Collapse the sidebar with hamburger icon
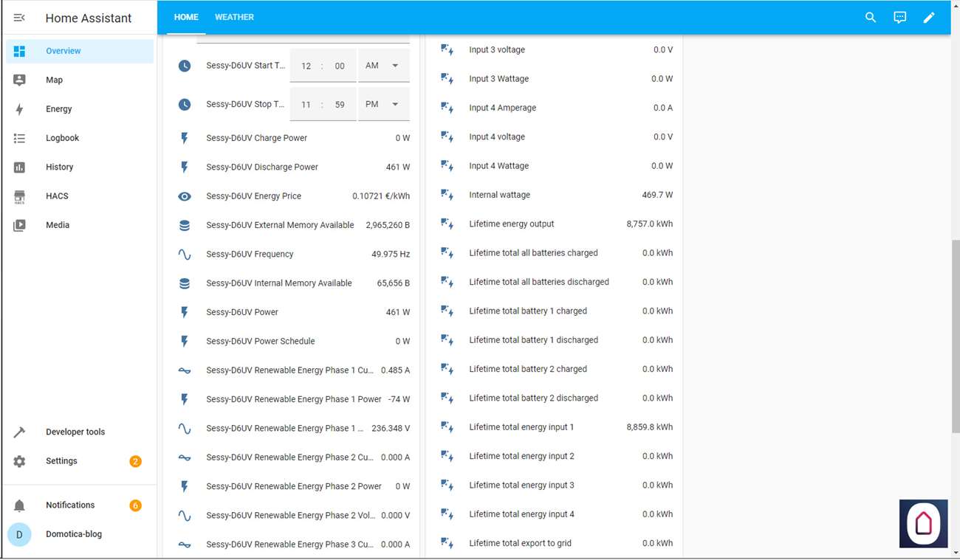960x560 pixels. (20, 18)
